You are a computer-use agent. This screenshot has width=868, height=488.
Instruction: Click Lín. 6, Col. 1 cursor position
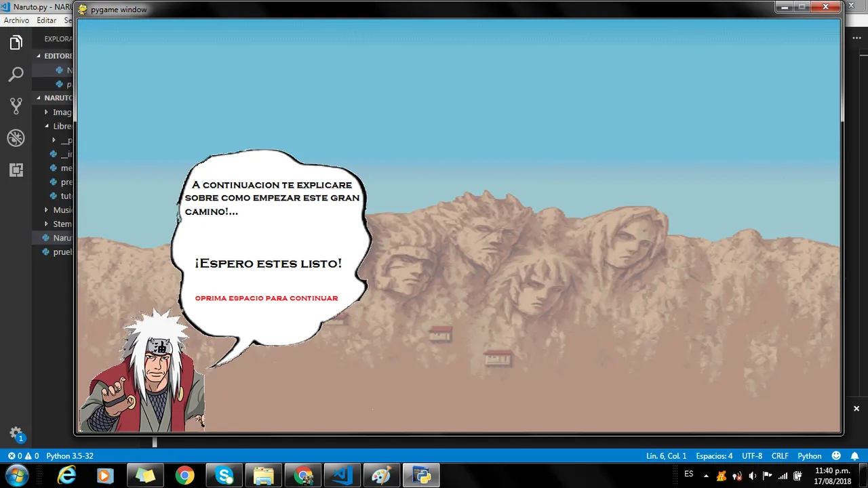pos(666,456)
